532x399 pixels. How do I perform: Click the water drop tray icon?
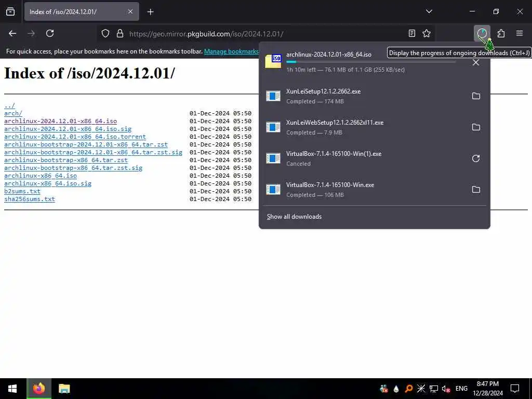point(396,389)
